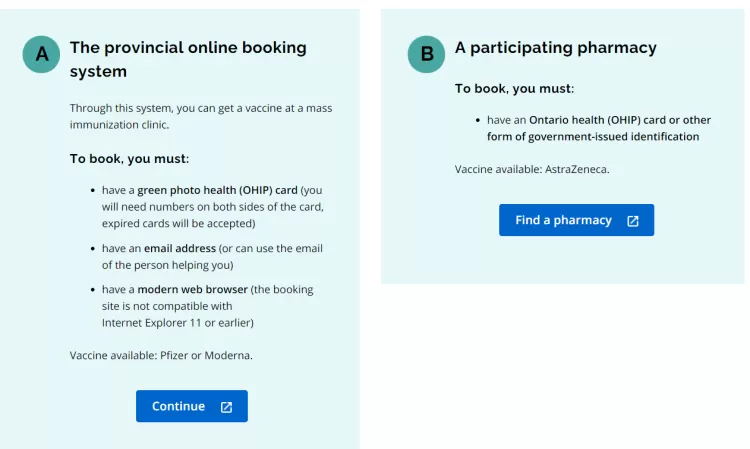Click the green circle A badge
Image resolution: width=750 pixels, height=449 pixels.
(x=41, y=54)
